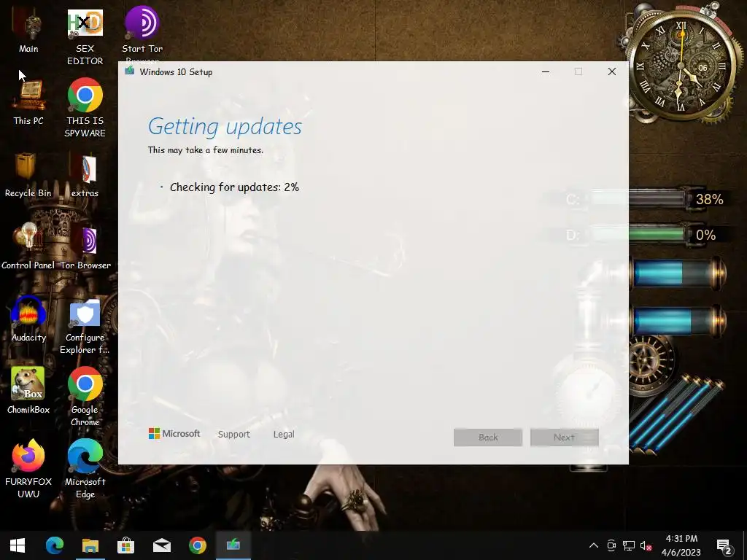Open Mail app from taskbar
The image size is (747, 560).
tap(161, 545)
